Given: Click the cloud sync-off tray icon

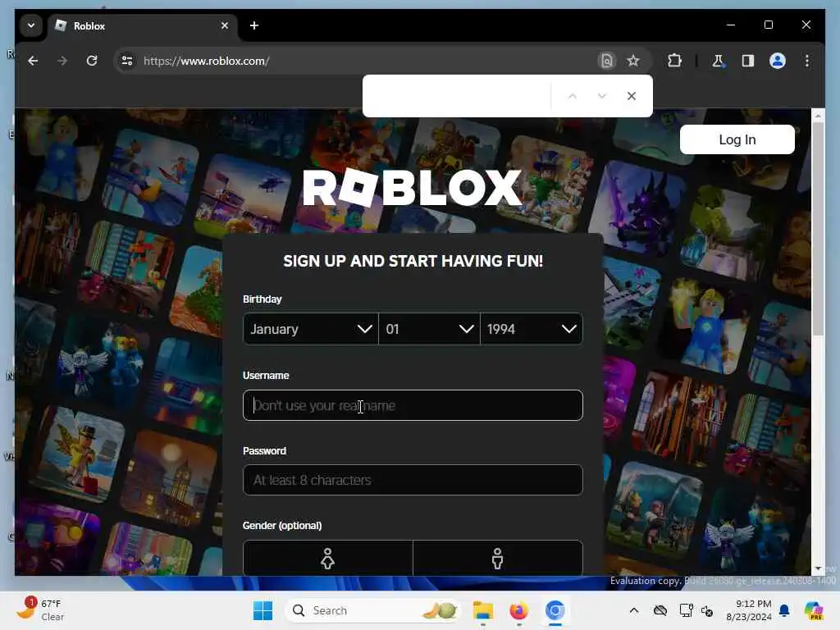Looking at the screenshot, I should pos(660,610).
